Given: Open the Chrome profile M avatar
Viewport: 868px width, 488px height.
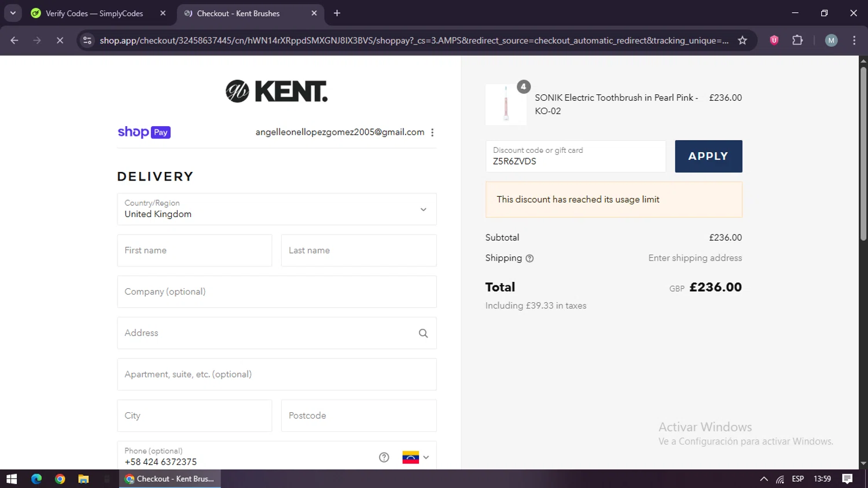Looking at the screenshot, I should click(832, 41).
